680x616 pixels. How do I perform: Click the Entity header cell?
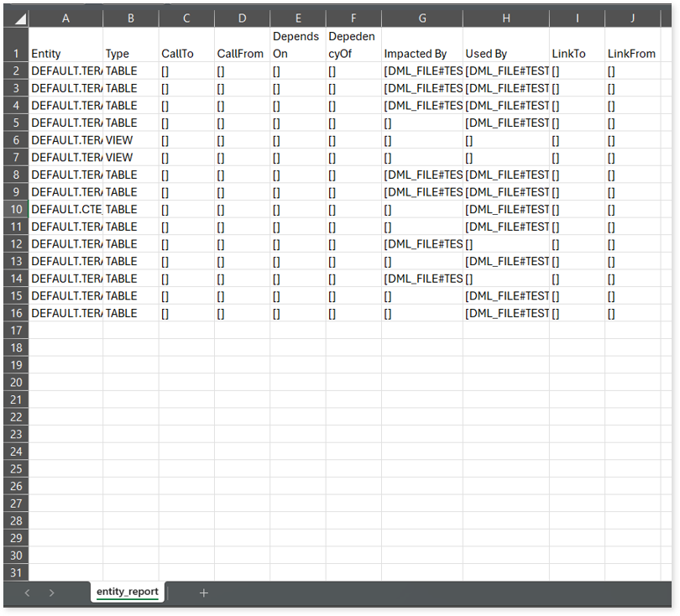click(65, 45)
